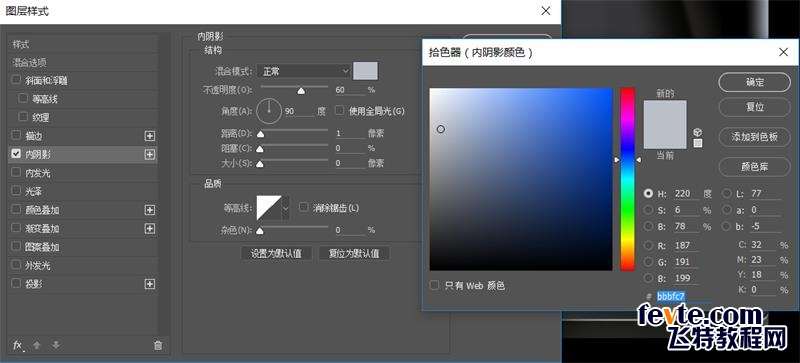This screenshot has width=800, height=363.
Task: Click the trash delete effect icon
Action: tap(158, 346)
